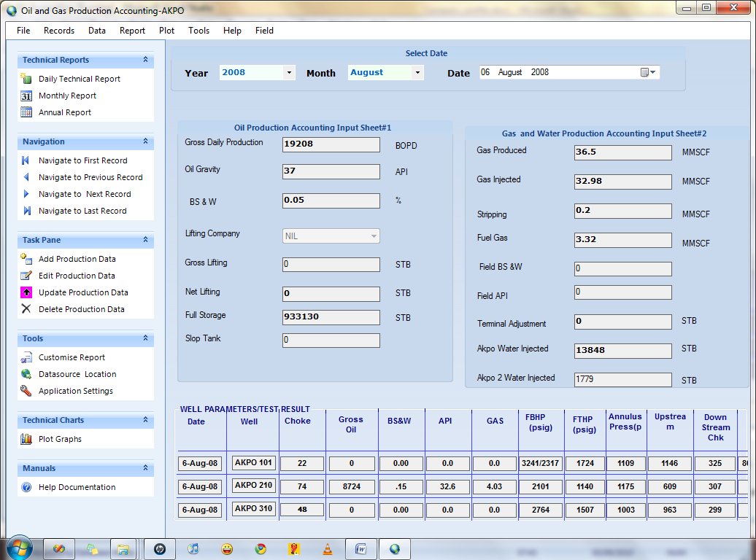Open the Records menu

click(59, 31)
